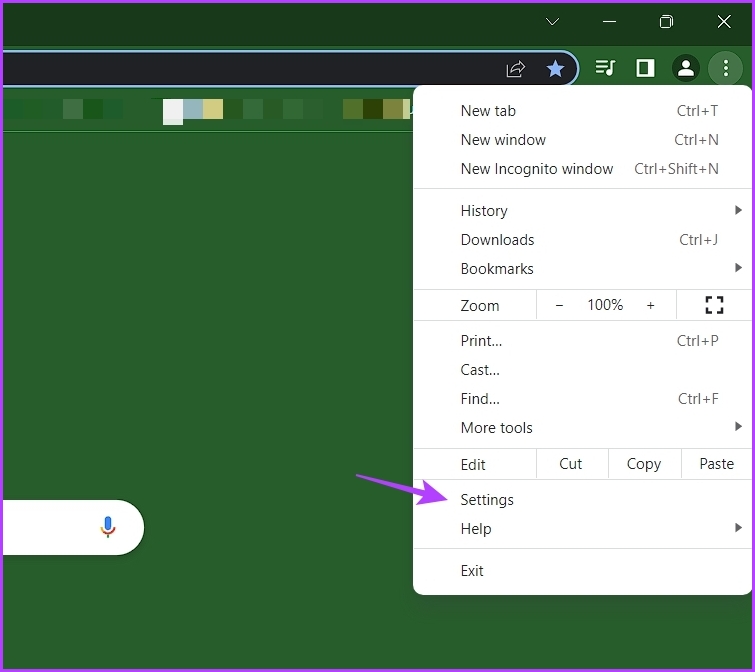The image size is (755, 672).
Task: Expand the Help submenu
Action: tap(582, 529)
